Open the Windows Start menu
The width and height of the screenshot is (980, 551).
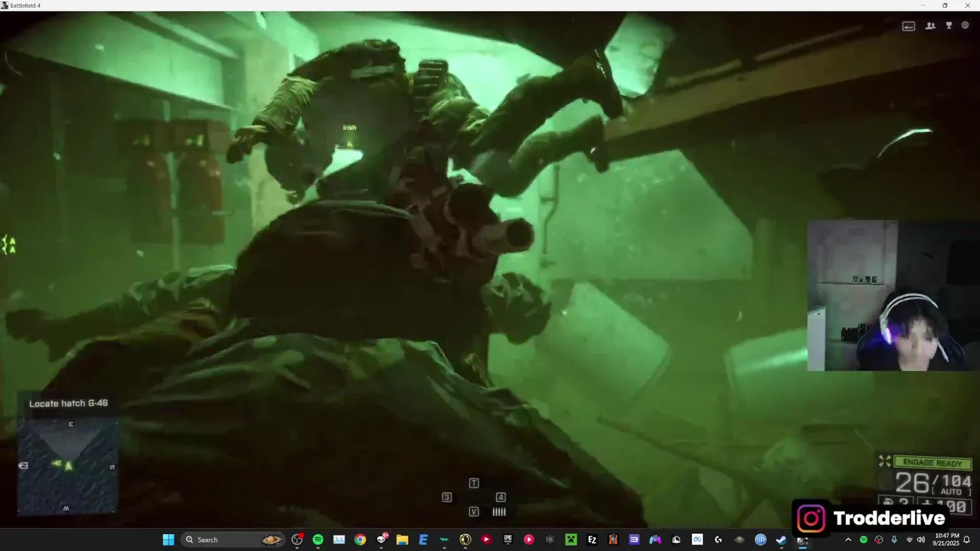pyautogui.click(x=168, y=540)
